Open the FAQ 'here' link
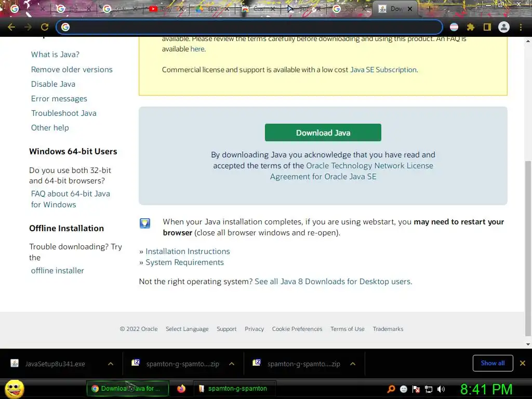The height and width of the screenshot is (399, 532). pos(197,49)
